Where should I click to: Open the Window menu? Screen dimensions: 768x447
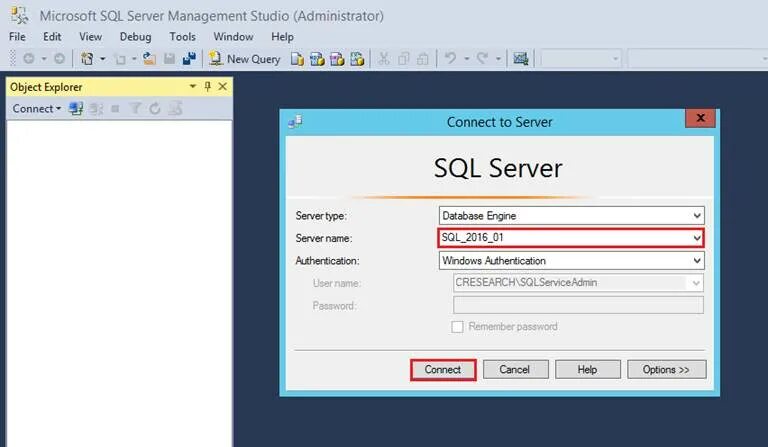[x=233, y=37]
